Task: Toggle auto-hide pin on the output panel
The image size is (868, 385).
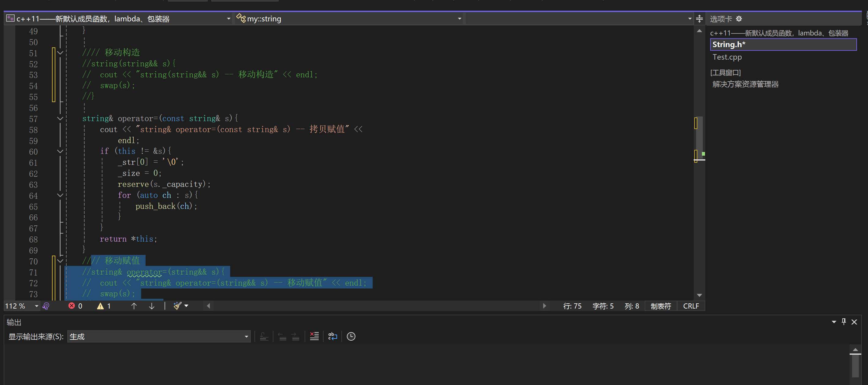Action: (844, 322)
